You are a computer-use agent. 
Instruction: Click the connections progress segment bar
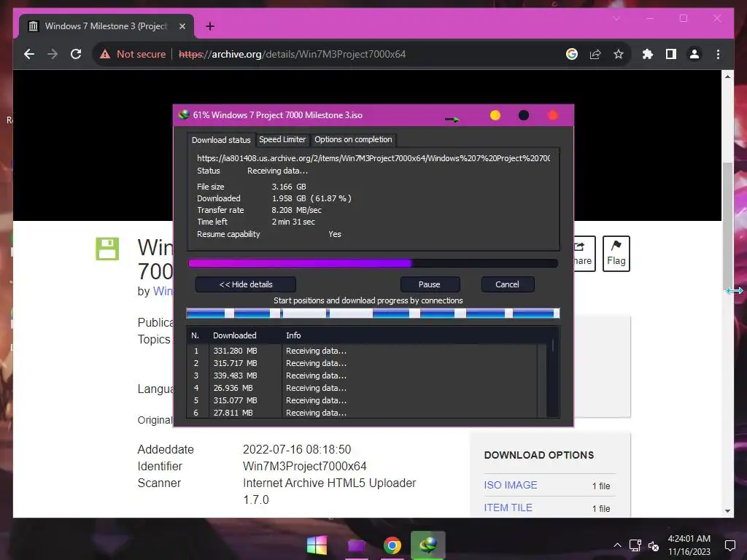coord(373,314)
